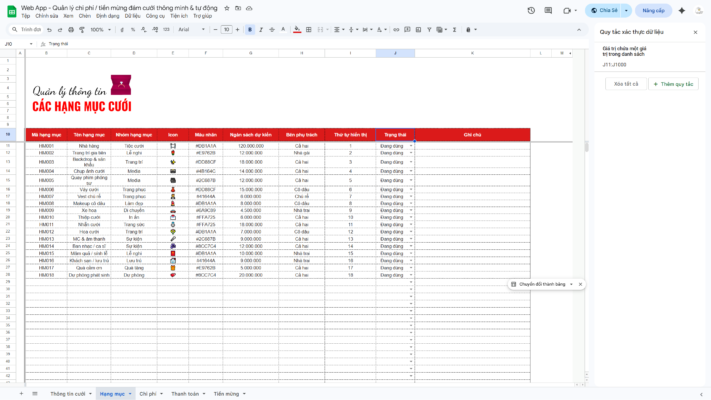Decrease font size with minus icon

point(215,29)
